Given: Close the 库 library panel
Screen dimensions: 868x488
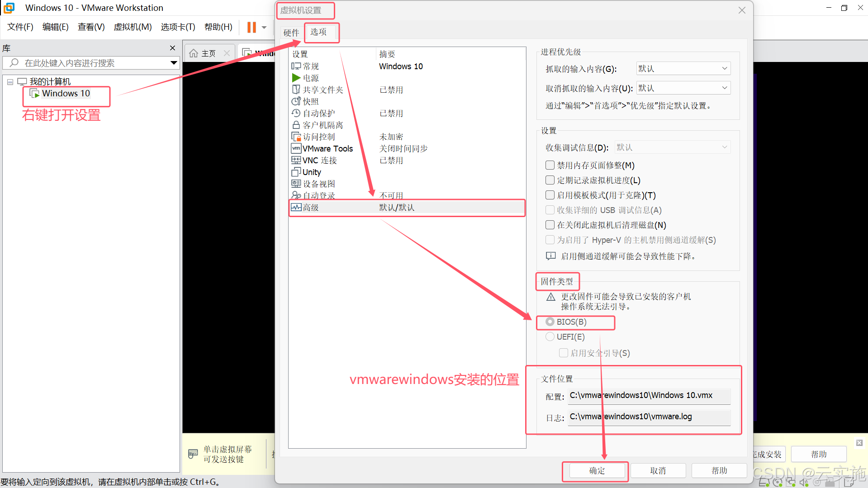Looking at the screenshot, I should (172, 48).
